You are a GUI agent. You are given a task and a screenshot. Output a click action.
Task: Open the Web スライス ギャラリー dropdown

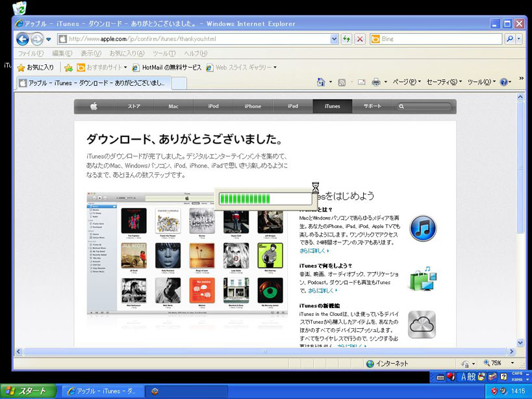click(241, 68)
